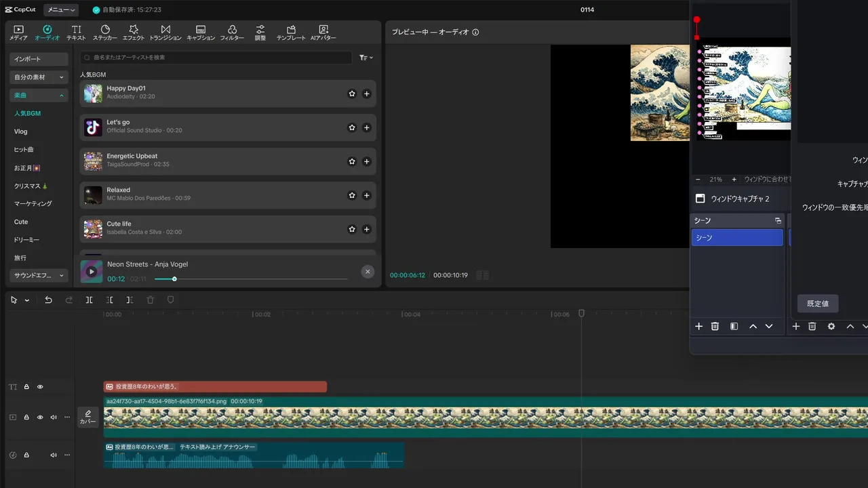The width and height of the screenshot is (868, 488).
Task: Select the ドリーミー category
Action: [27, 240]
